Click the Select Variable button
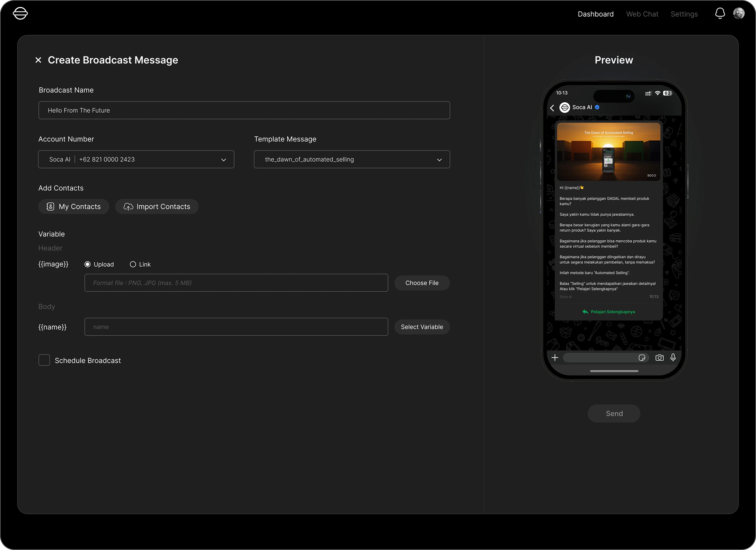Viewport: 756px width, 550px height. click(422, 327)
